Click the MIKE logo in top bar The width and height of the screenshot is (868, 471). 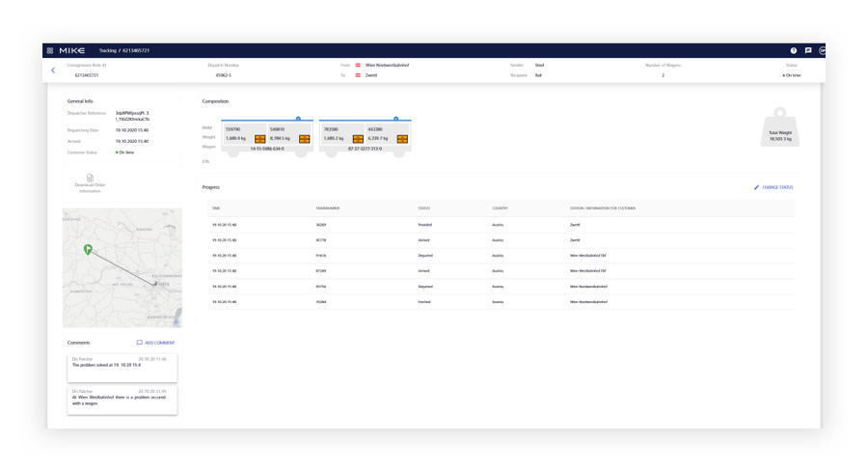[72, 50]
